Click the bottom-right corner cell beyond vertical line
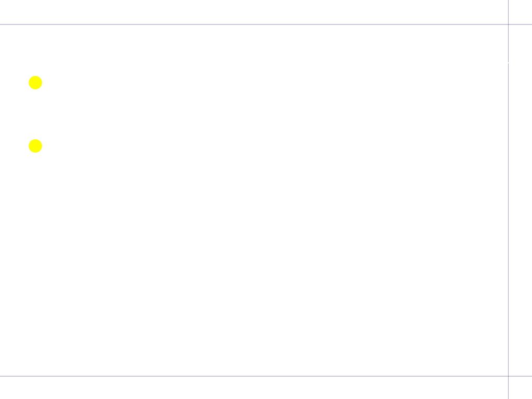The width and height of the screenshot is (532, 399). (521, 388)
